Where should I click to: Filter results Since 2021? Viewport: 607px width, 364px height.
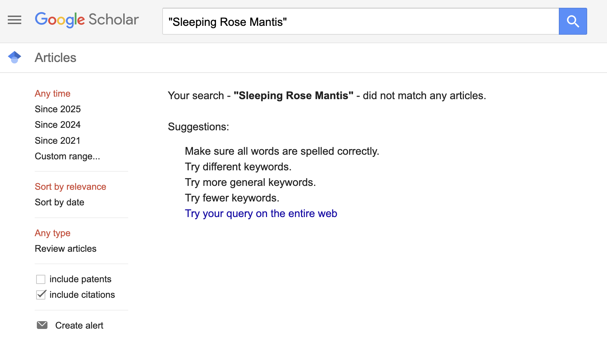57,141
